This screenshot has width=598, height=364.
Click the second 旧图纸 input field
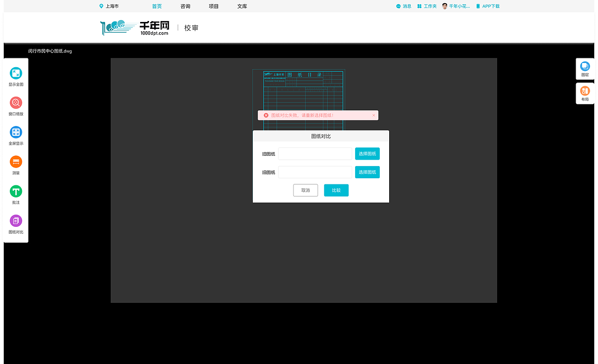pyautogui.click(x=315, y=172)
